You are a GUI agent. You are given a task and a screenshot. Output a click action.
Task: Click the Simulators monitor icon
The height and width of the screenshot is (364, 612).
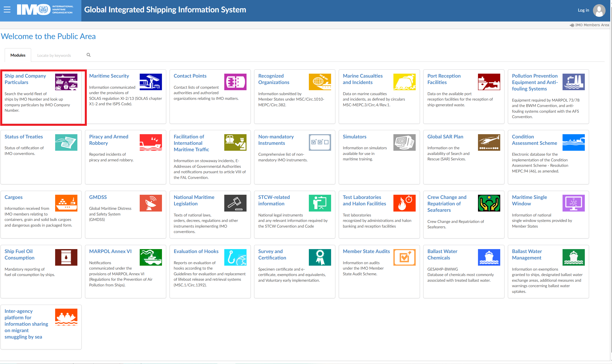point(404,142)
